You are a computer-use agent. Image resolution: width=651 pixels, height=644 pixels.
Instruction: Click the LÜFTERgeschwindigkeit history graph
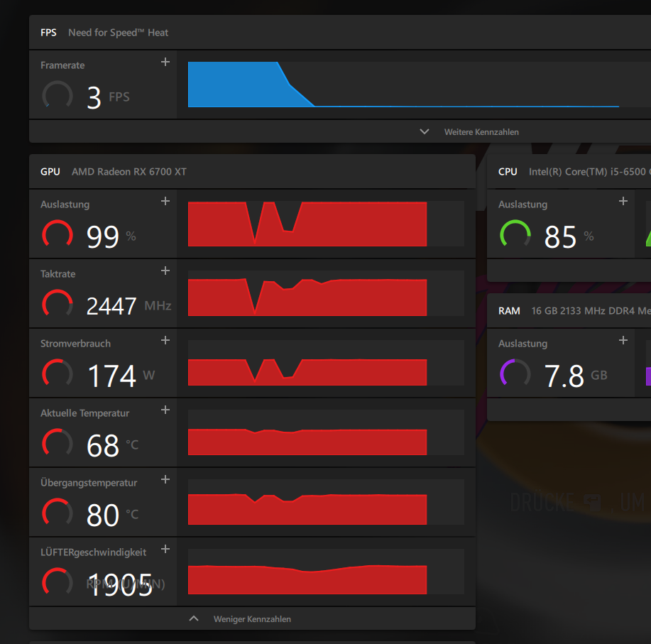pyautogui.click(x=326, y=572)
